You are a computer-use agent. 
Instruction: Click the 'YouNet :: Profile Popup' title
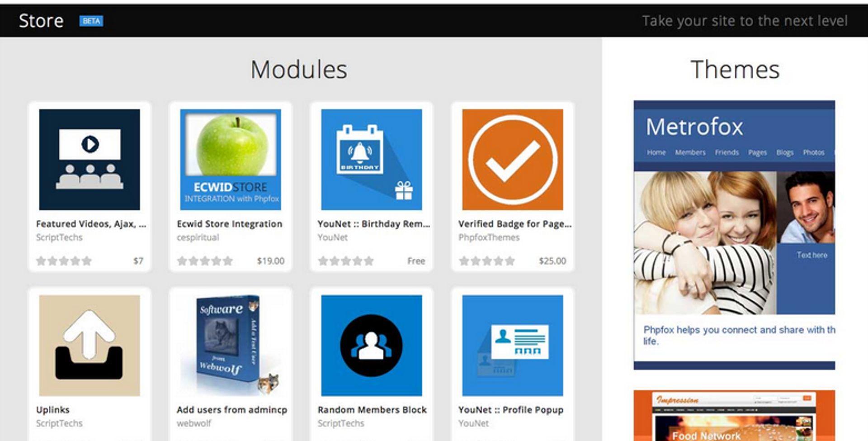coord(511,410)
